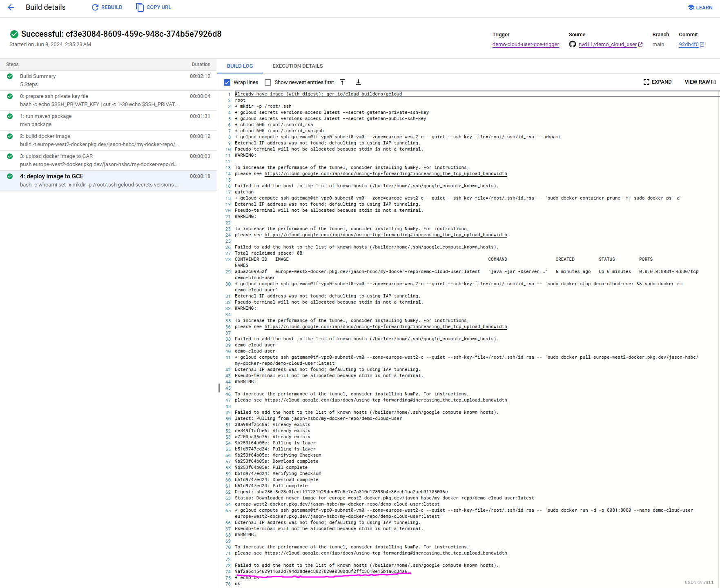720x588 pixels.
Task: Click EXPAND to enlarge the log
Action: click(658, 82)
